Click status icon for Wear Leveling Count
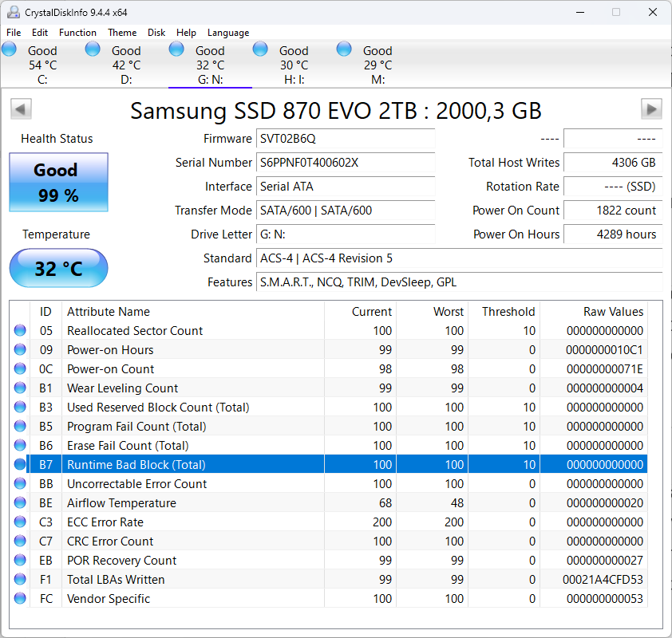The image size is (672, 638). point(20,388)
